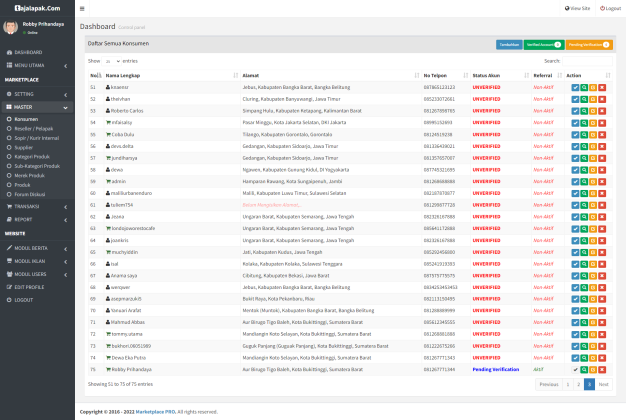Click the Tambahkan button
626x420 pixels.
point(508,45)
